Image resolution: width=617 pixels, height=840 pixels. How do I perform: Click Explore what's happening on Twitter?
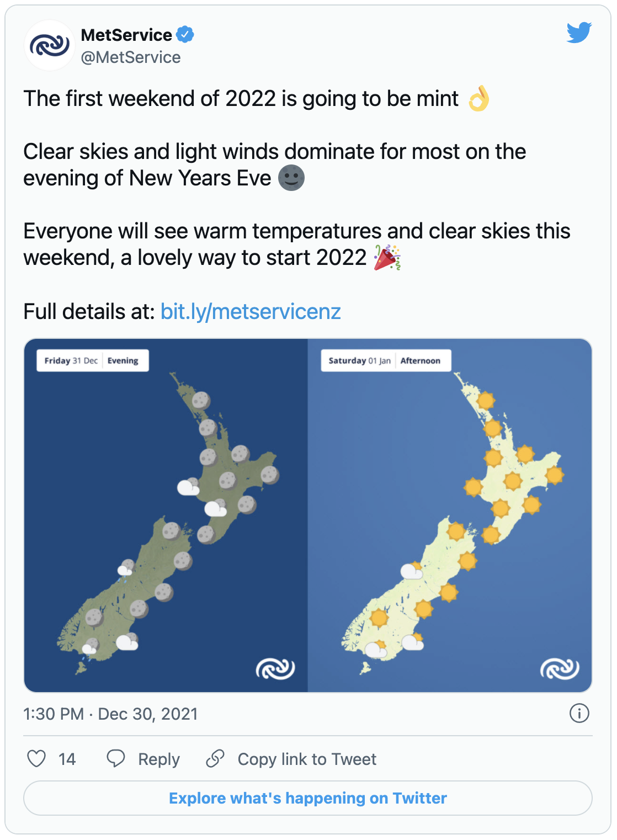click(308, 798)
